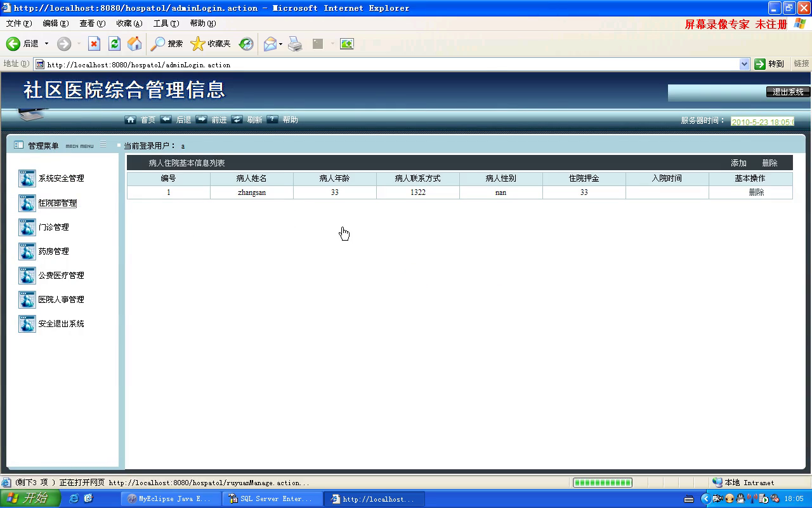Open the 工具(T) menu
812x508 pixels.
(x=166, y=23)
